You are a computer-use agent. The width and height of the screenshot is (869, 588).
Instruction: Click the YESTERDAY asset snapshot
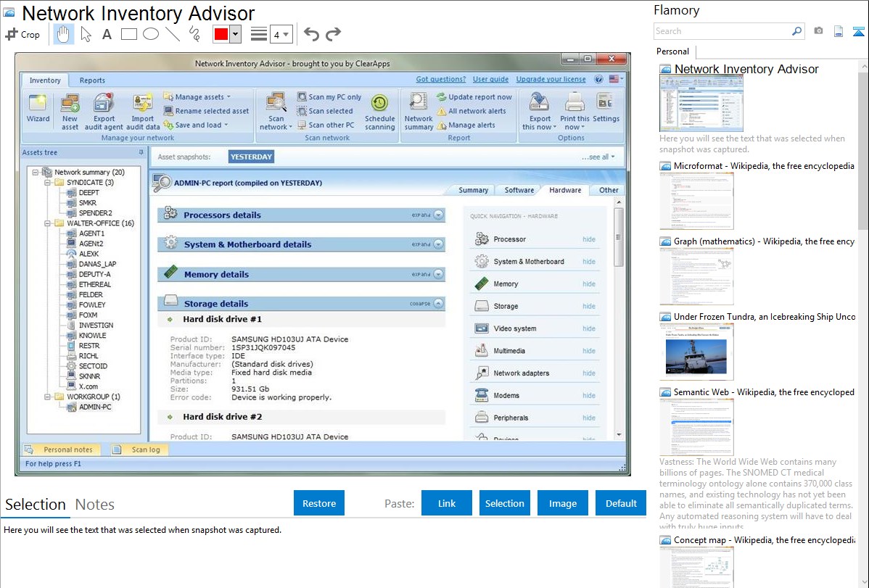[251, 157]
